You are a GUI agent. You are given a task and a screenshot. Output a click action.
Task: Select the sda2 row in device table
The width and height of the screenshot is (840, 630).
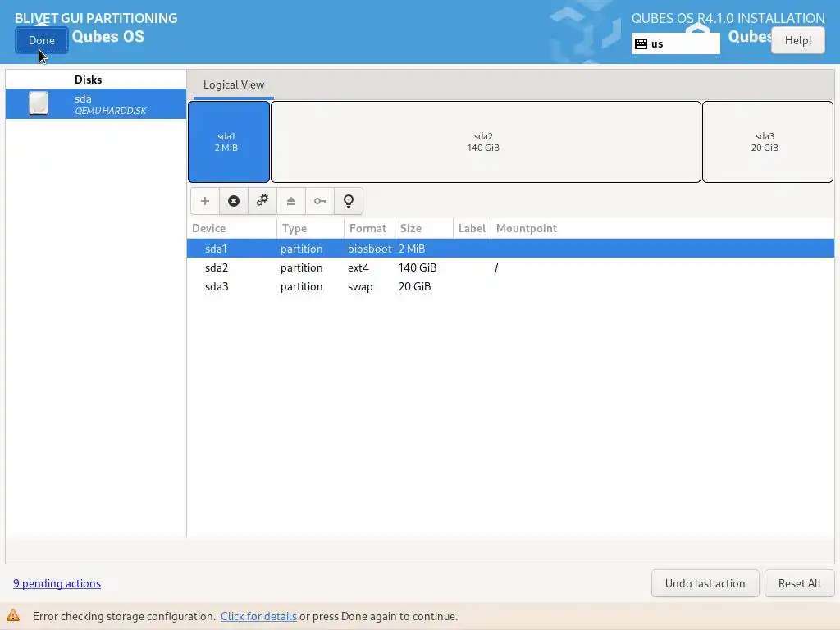[510, 267]
